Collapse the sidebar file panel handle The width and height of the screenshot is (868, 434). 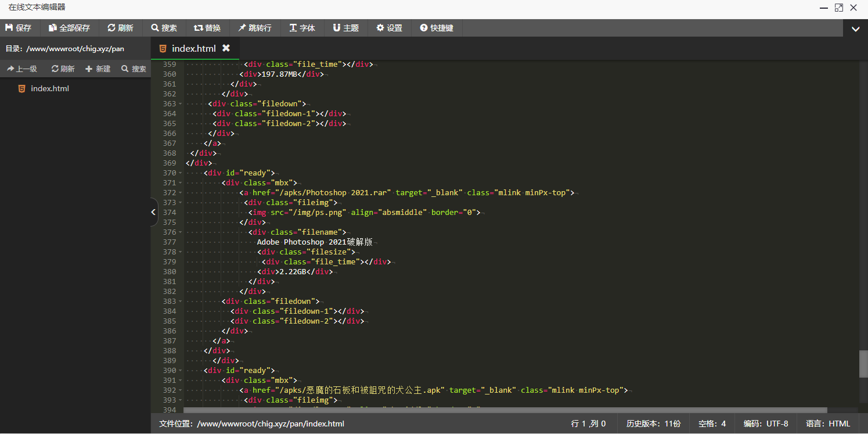[x=153, y=212]
